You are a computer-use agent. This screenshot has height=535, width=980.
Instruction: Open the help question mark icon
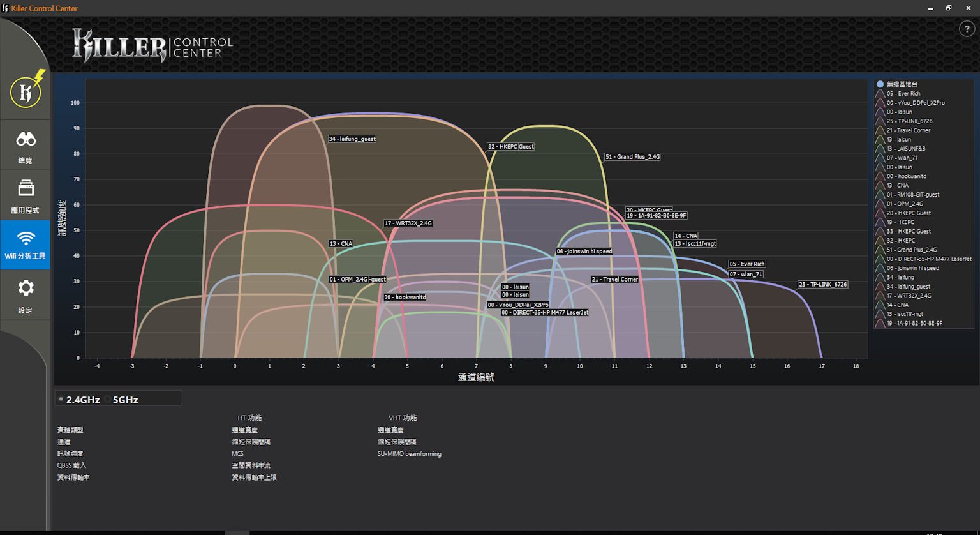click(x=967, y=29)
